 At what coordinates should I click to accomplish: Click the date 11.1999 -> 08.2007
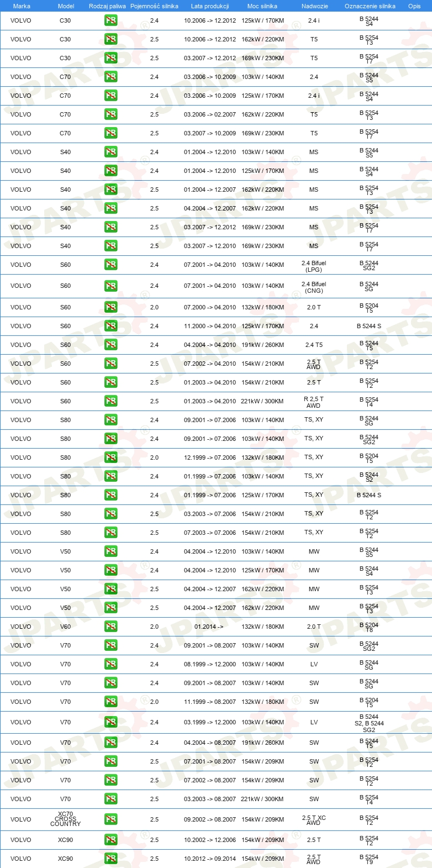[x=210, y=702]
